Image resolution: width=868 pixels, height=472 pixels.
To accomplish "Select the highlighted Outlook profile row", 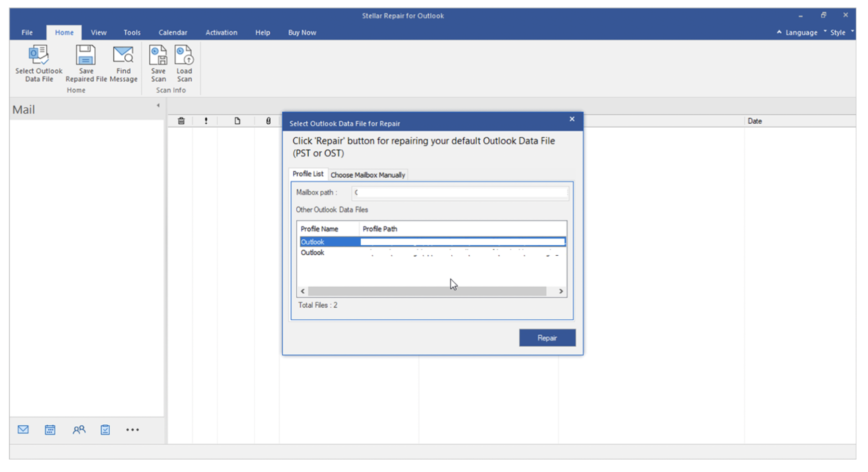I will coord(433,242).
